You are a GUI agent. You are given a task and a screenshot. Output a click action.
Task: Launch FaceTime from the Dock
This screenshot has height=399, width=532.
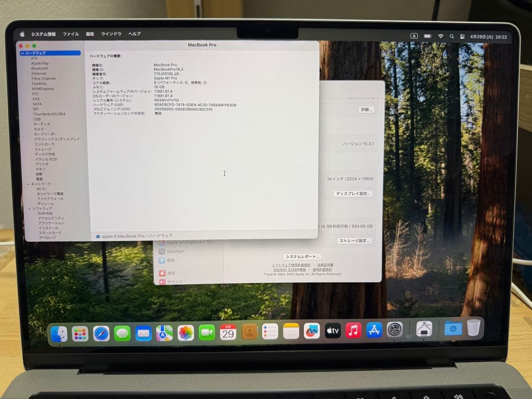pyautogui.click(x=206, y=332)
